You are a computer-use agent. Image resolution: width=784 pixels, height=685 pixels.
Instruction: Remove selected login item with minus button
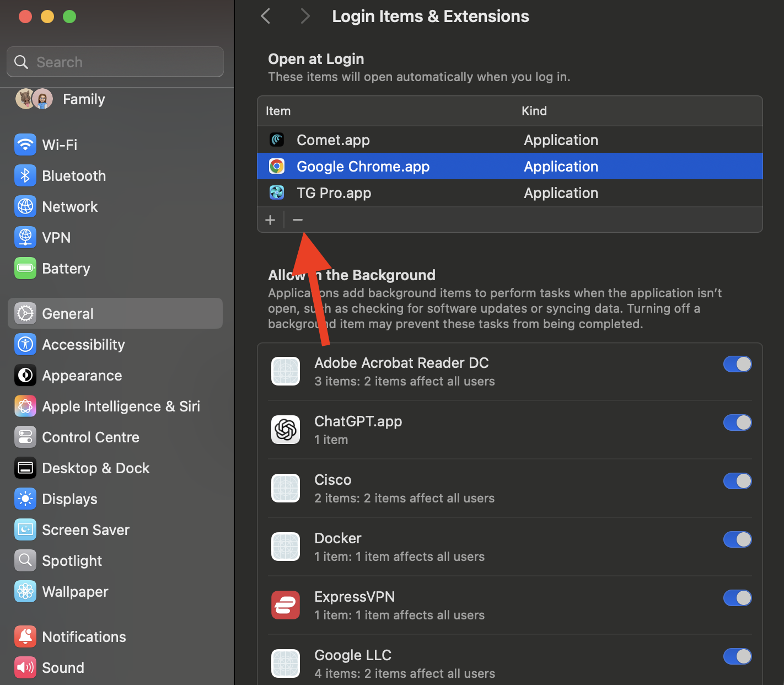click(298, 220)
